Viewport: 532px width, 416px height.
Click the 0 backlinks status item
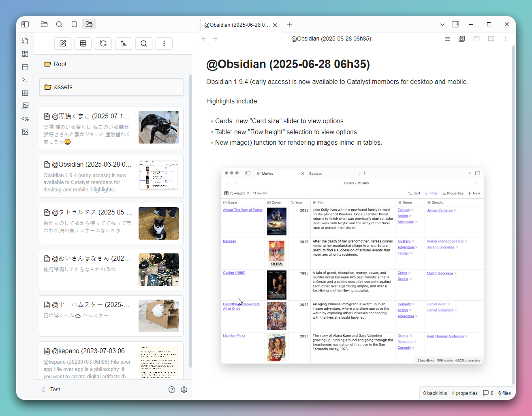tap(435, 393)
